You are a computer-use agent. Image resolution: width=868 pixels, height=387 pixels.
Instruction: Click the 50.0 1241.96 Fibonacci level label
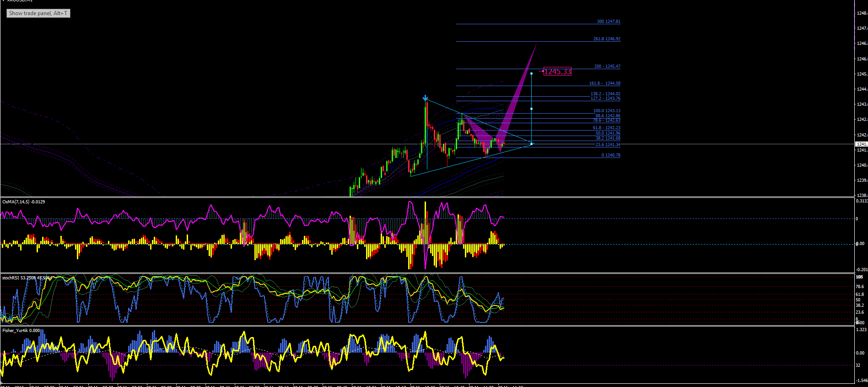[608, 133]
